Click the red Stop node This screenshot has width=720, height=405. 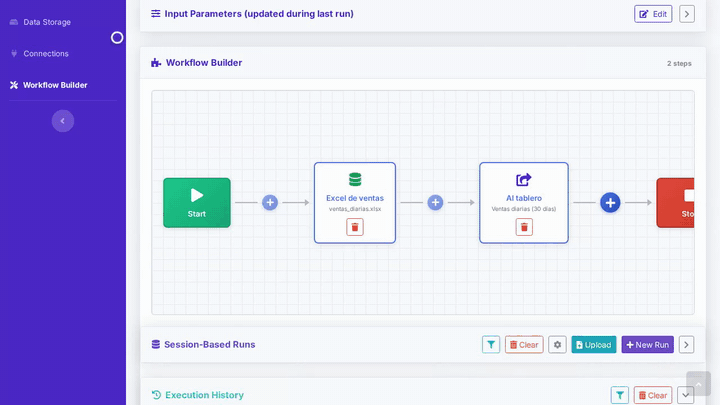point(675,202)
